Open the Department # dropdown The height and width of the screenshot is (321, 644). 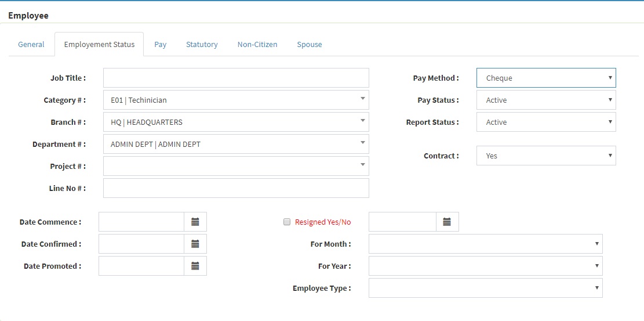tap(236, 144)
